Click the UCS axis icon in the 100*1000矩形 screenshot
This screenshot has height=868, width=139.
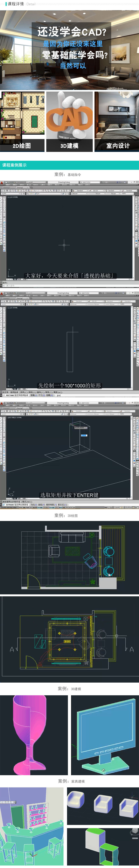11,384
